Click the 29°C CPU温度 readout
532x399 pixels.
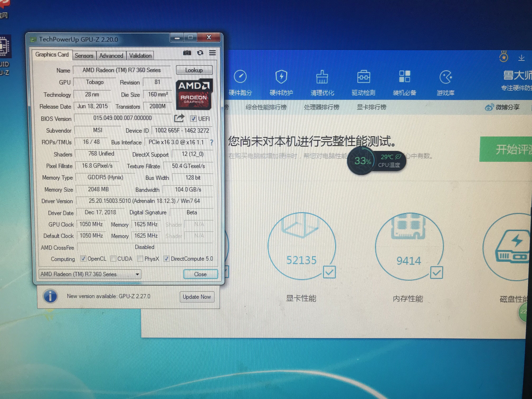click(x=389, y=161)
